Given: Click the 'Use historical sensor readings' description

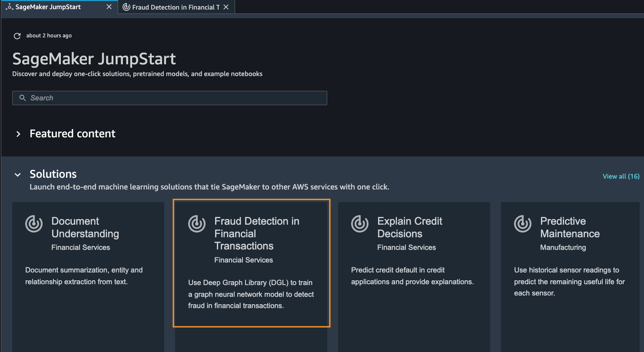Looking at the screenshot, I should coord(569,282).
